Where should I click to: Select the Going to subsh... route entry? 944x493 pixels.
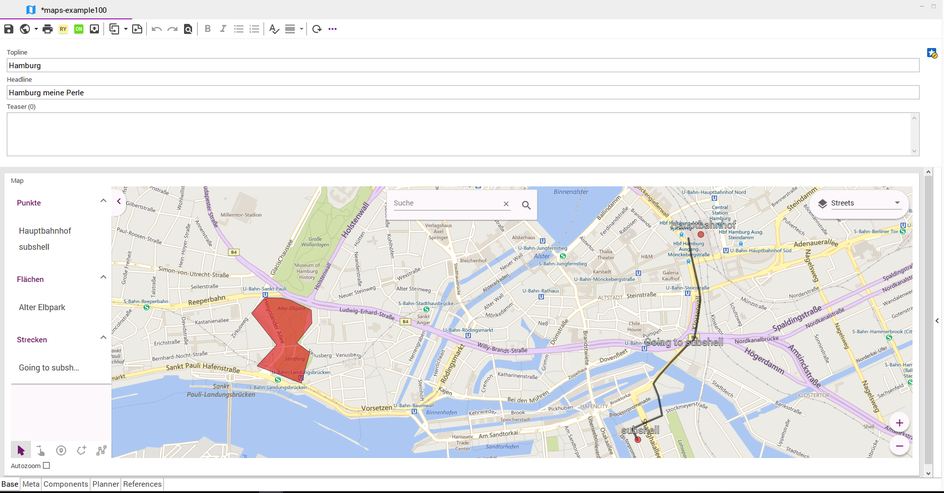(x=49, y=367)
